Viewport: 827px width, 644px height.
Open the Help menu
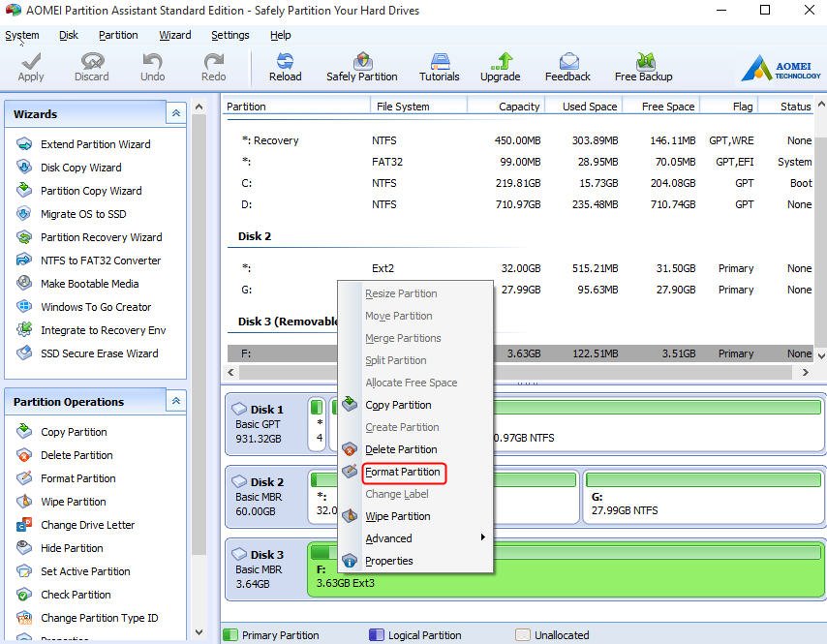[281, 35]
